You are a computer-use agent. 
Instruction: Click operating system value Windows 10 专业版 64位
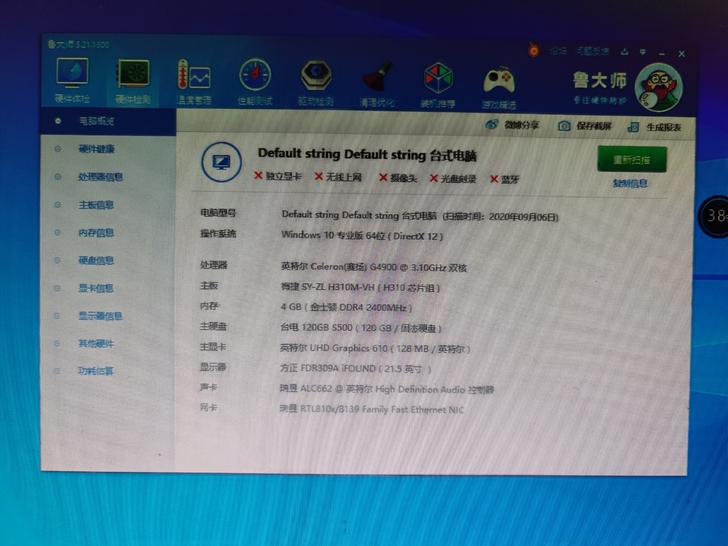(362, 235)
